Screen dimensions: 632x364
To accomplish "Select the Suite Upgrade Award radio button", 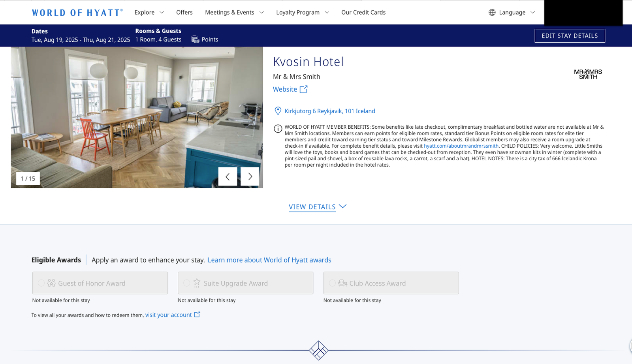I will tap(186, 283).
